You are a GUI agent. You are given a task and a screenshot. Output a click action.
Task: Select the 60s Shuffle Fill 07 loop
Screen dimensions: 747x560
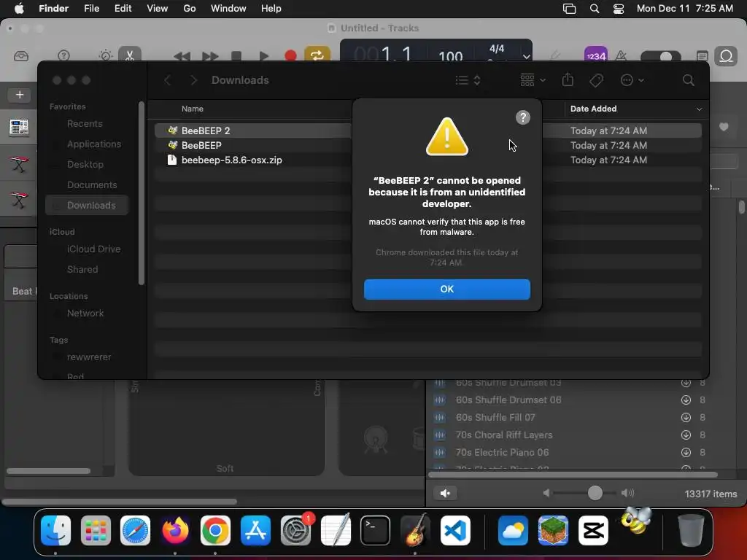click(x=495, y=418)
